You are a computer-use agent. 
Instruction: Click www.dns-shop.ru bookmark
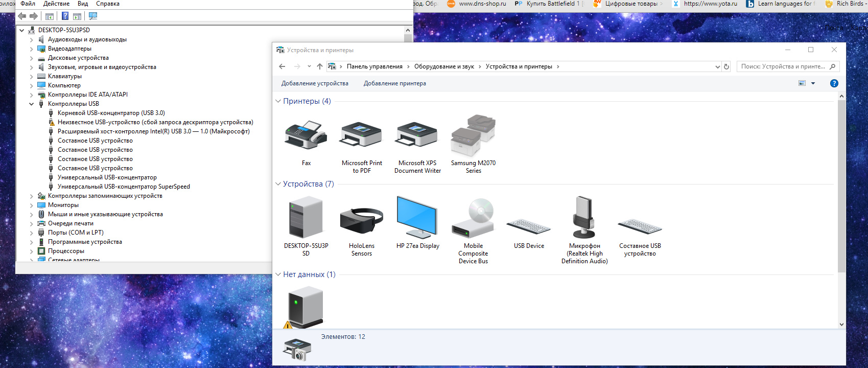tap(477, 4)
